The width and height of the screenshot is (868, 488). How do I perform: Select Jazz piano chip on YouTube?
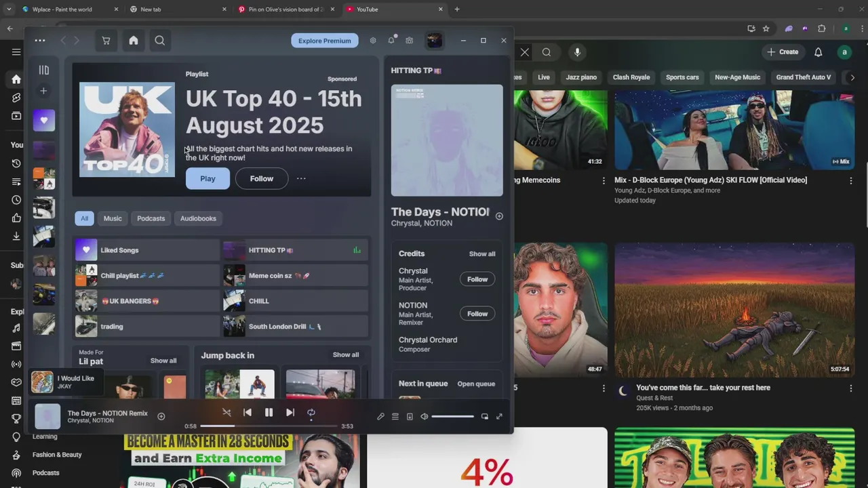pos(581,77)
